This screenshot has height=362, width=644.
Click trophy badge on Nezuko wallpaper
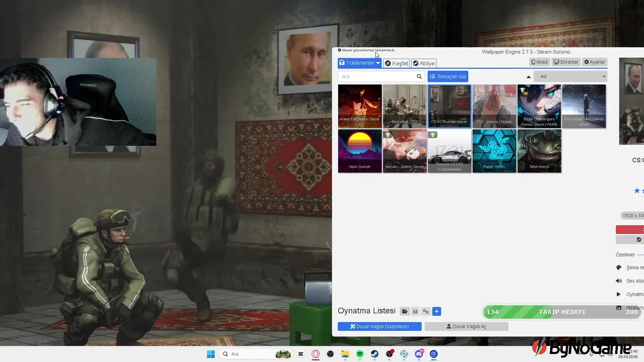(388, 135)
